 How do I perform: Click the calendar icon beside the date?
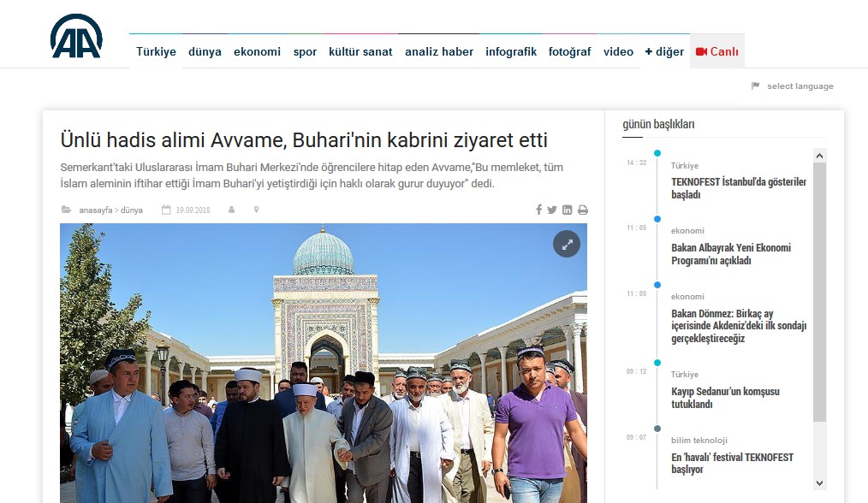(166, 210)
